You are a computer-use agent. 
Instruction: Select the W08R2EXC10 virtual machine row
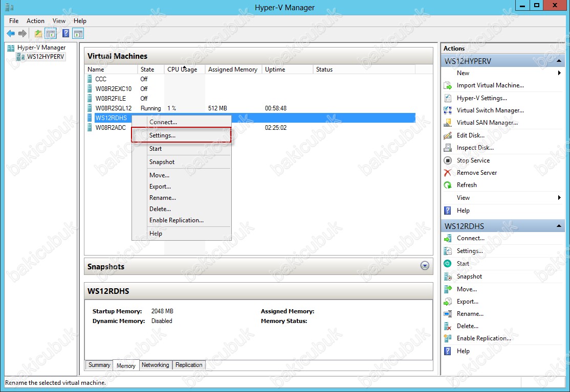251,89
